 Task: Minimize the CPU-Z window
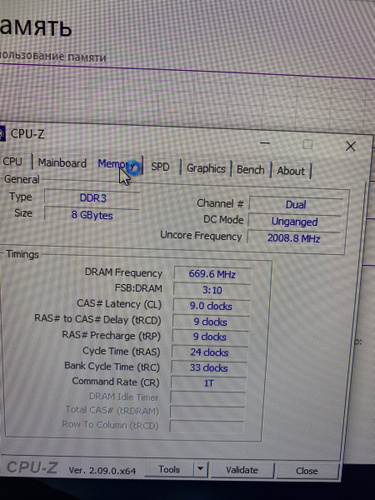click(x=265, y=143)
